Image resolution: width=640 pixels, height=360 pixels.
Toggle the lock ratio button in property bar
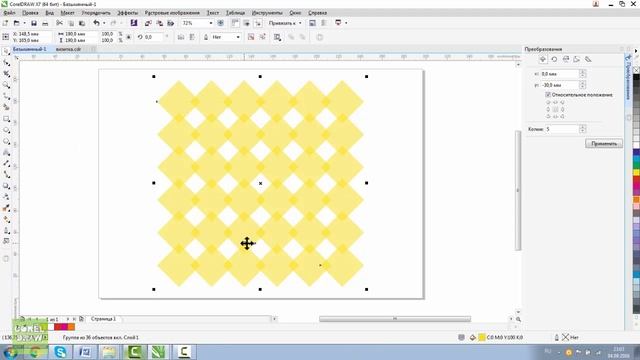[129, 37]
